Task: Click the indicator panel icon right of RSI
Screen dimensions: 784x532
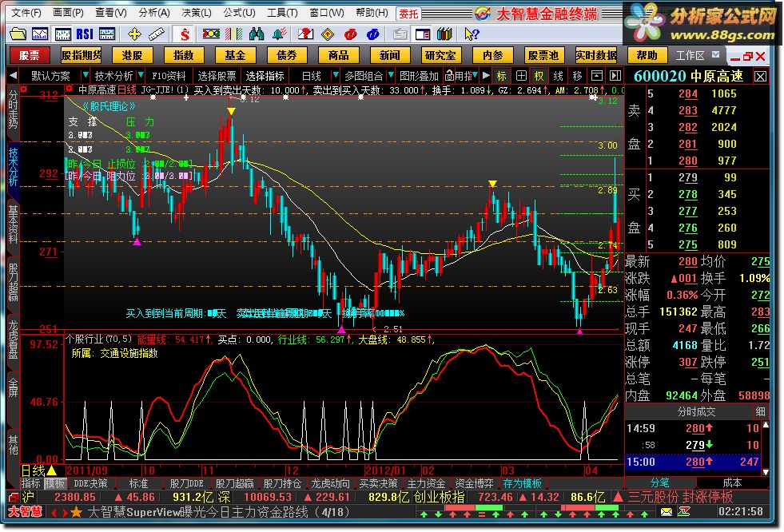Action: (107, 34)
